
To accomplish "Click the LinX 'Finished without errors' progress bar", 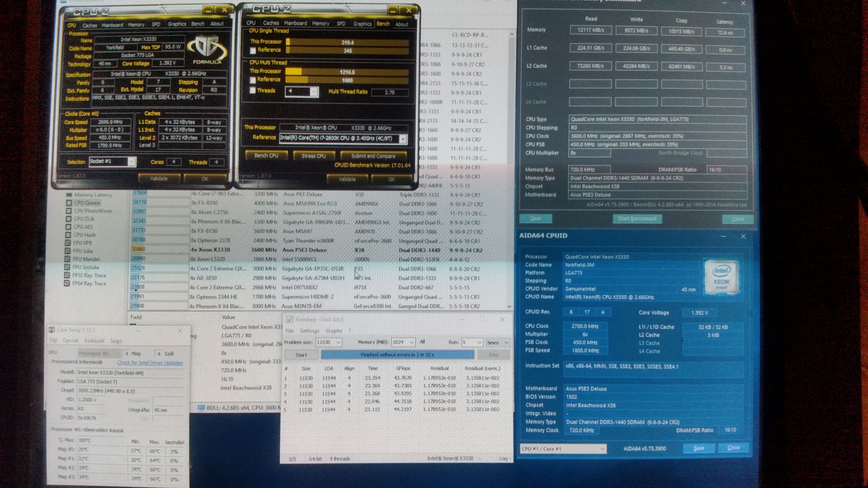I will point(397,355).
